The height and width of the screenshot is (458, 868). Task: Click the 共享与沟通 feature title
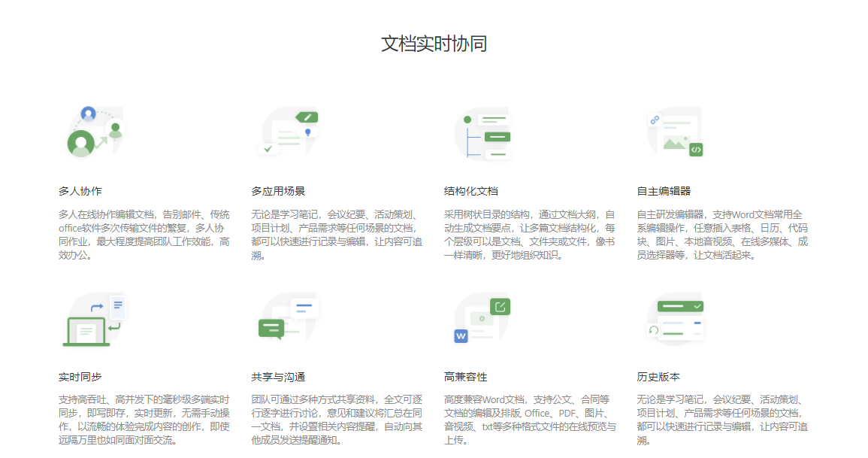click(x=278, y=377)
